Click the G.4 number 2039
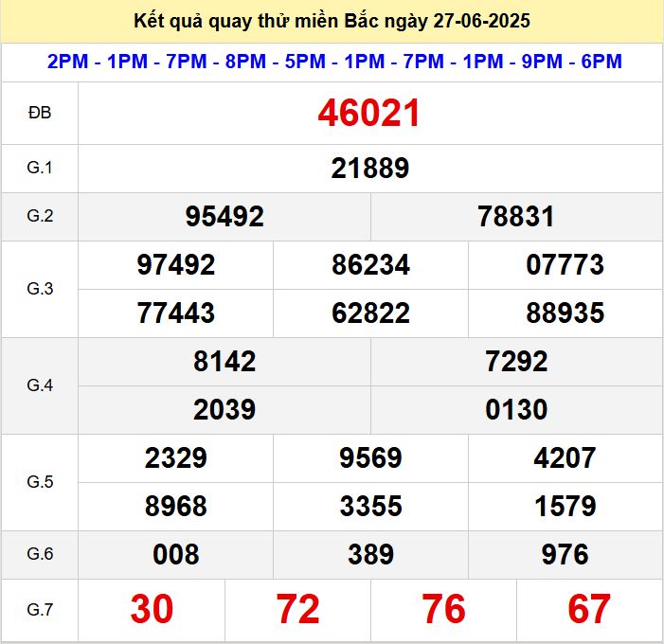 click(x=224, y=409)
